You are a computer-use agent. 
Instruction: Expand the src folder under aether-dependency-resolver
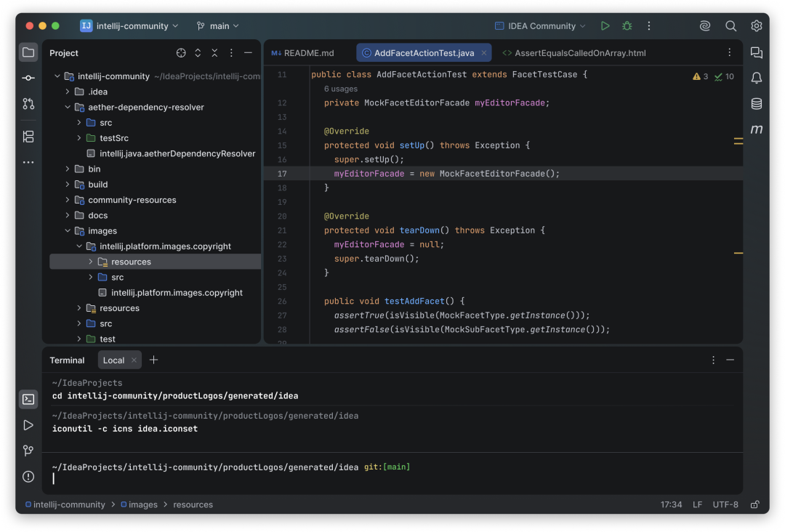click(78, 122)
